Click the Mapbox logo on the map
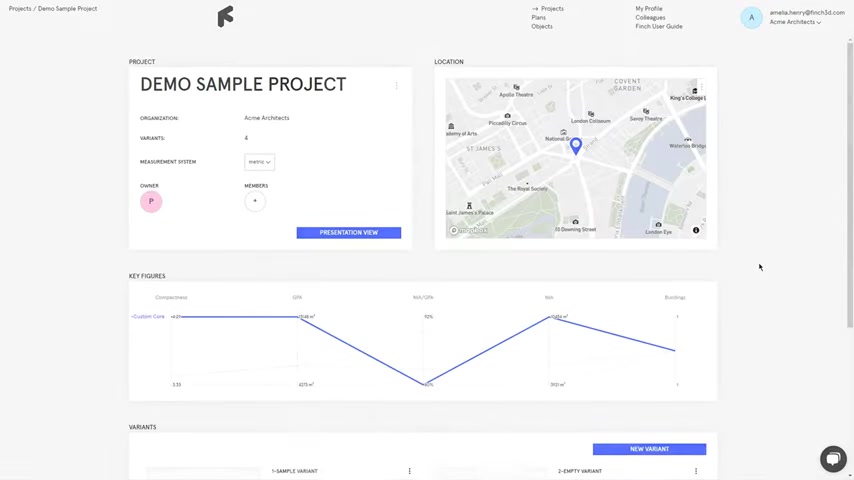This screenshot has width=854, height=480. coord(468,230)
